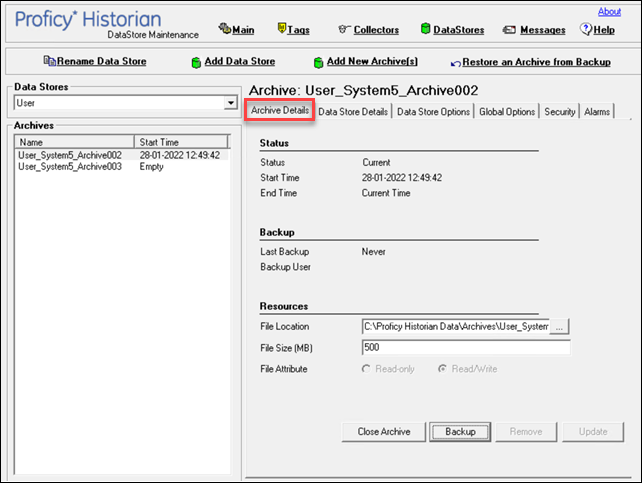Click the Close Archive button
The height and width of the screenshot is (483, 642).
click(384, 432)
